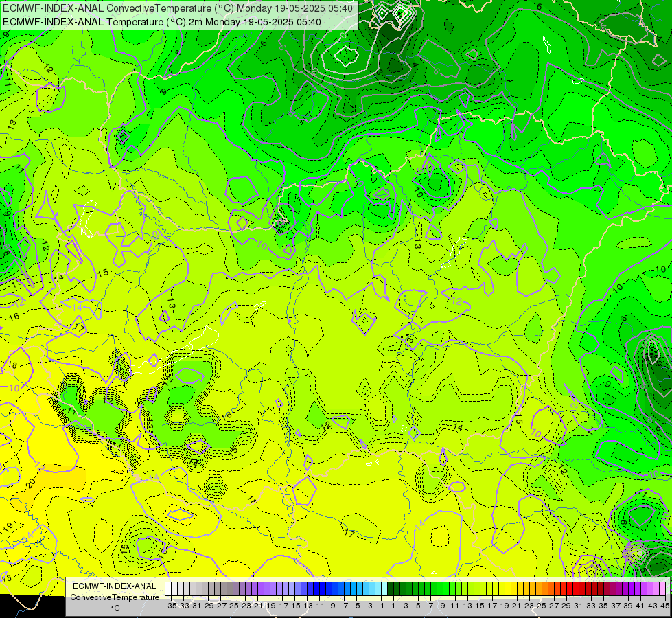Pick the red legend swatch above label 31
This screenshot has height=618, width=672.
click(576, 589)
